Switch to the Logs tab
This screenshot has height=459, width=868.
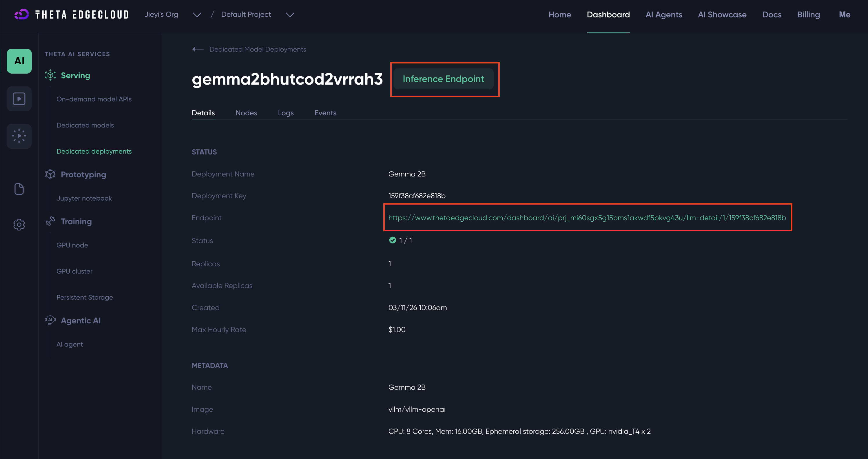point(285,113)
